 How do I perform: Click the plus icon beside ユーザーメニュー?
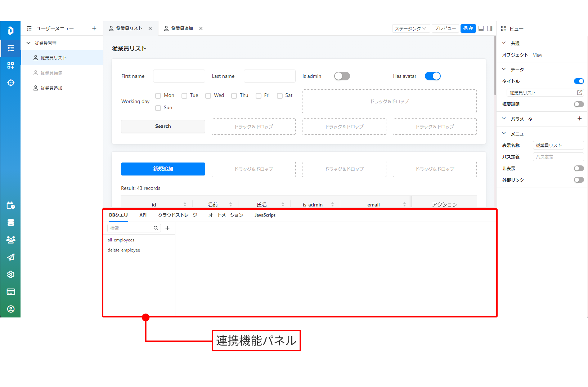point(94,28)
